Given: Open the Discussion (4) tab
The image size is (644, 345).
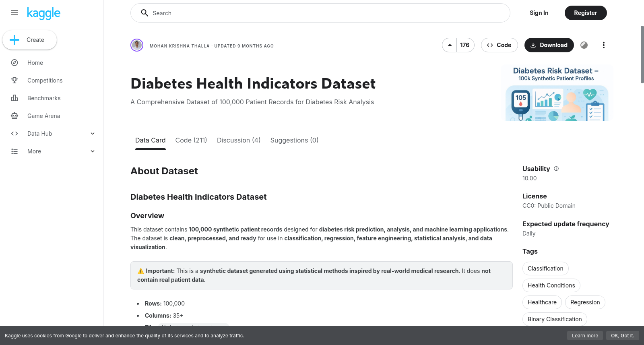Looking at the screenshot, I should [x=239, y=140].
